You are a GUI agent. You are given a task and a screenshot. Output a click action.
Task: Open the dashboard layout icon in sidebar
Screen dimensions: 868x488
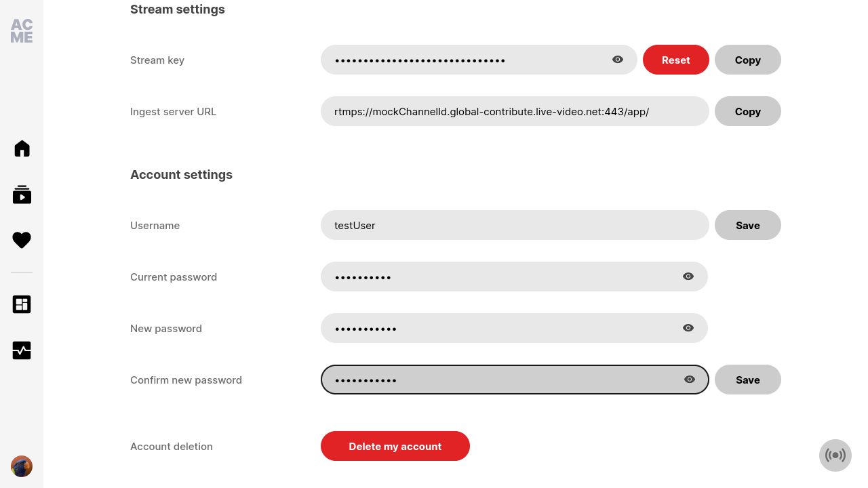(22, 304)
